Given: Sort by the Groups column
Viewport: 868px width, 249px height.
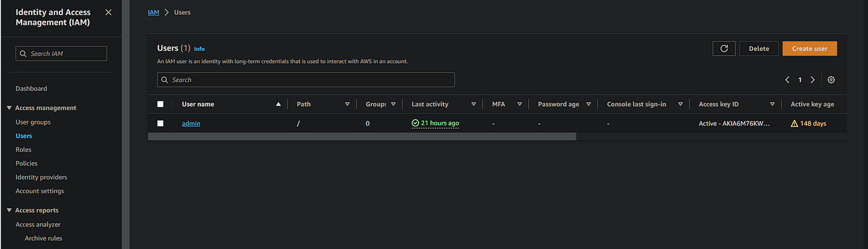Looking at the screenshot, I should point(393,104).
